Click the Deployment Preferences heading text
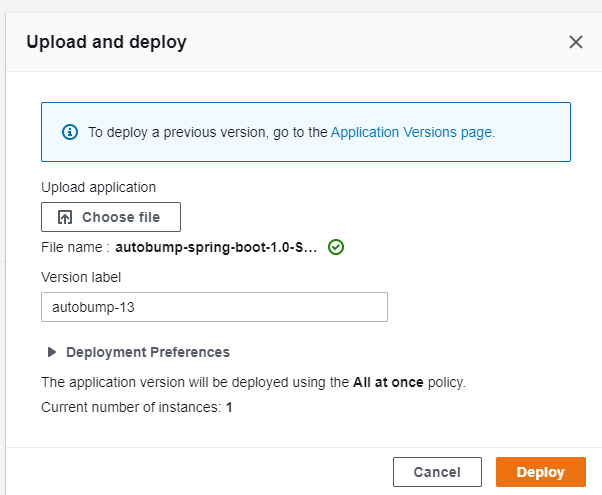 click(148, 352)
